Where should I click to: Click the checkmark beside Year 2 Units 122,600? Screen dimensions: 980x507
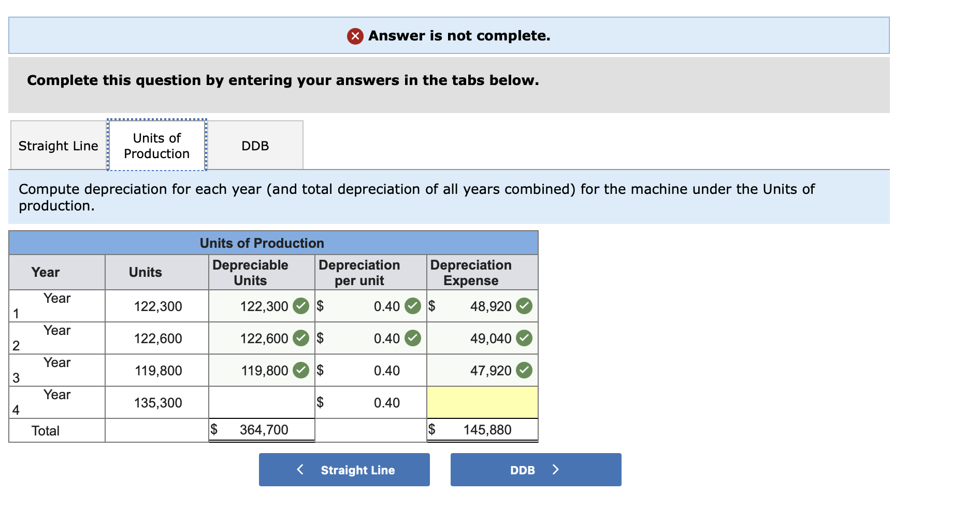click(x=300, y=338)
